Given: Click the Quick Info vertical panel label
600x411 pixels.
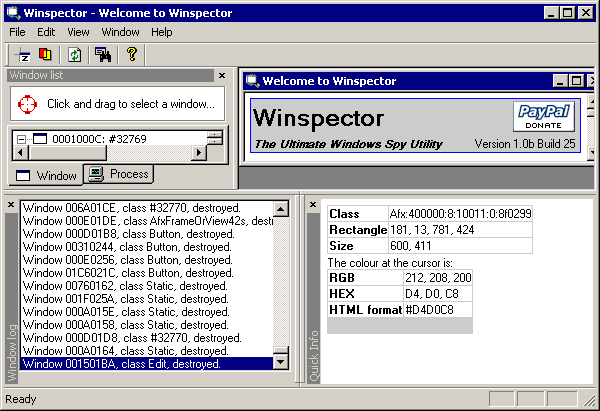Looking at the screenshot, I should [x=314, y=356].
